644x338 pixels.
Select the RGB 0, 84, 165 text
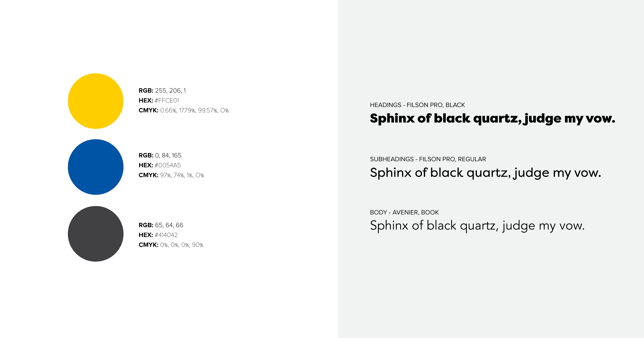(x=160, y=155)
